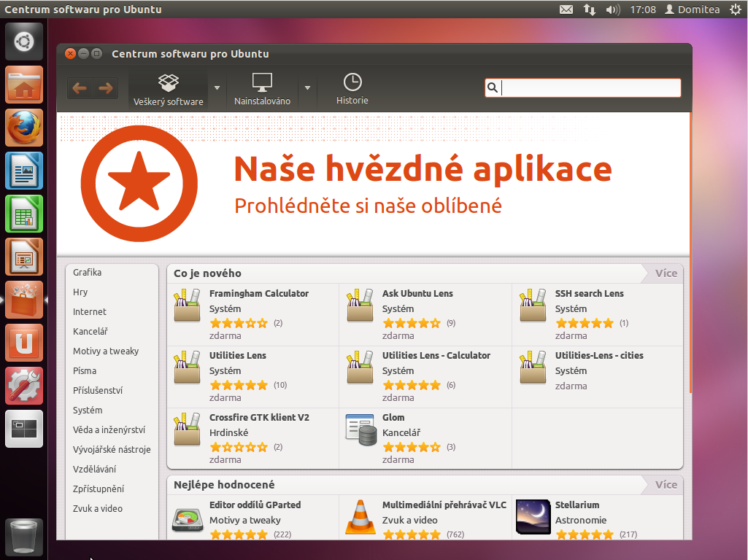Select the Grafika category
This screenshot has height=560, width=748.
pyautogui.click(x=87, y=273)
